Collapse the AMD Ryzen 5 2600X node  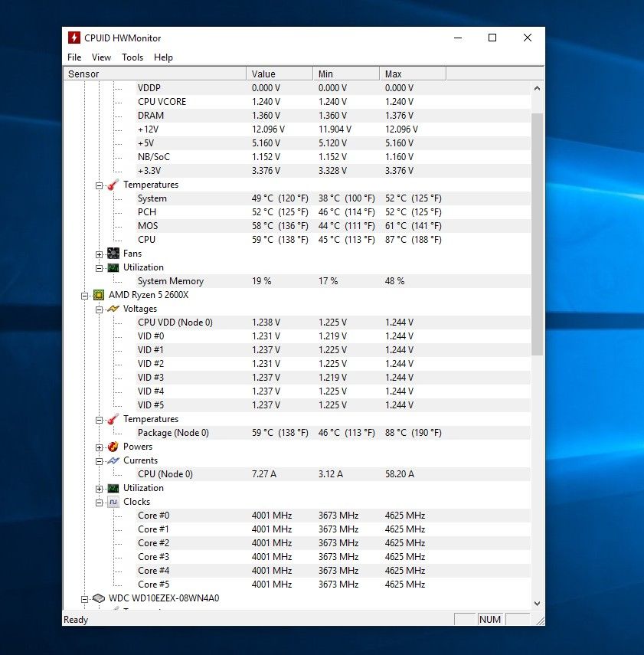coord(85,295)
